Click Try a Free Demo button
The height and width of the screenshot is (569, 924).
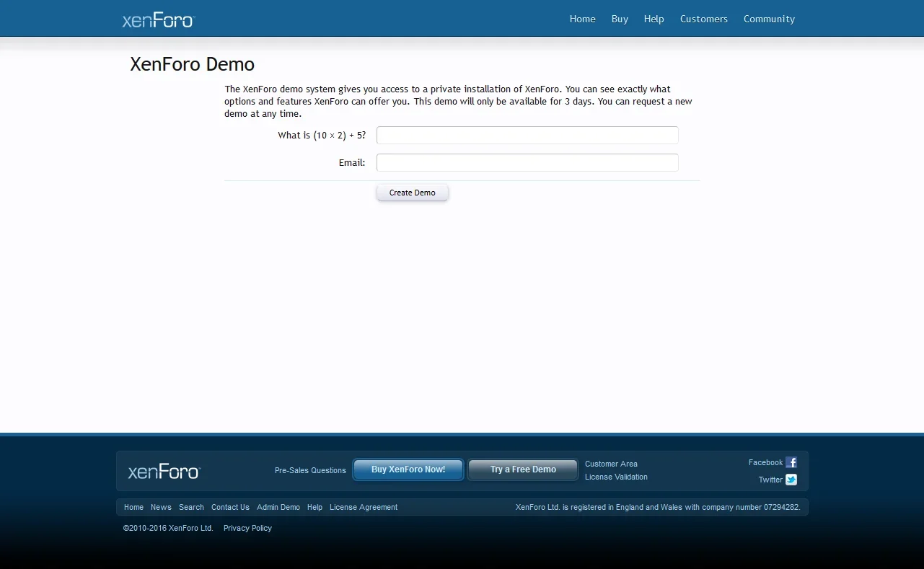pos(523,469)
